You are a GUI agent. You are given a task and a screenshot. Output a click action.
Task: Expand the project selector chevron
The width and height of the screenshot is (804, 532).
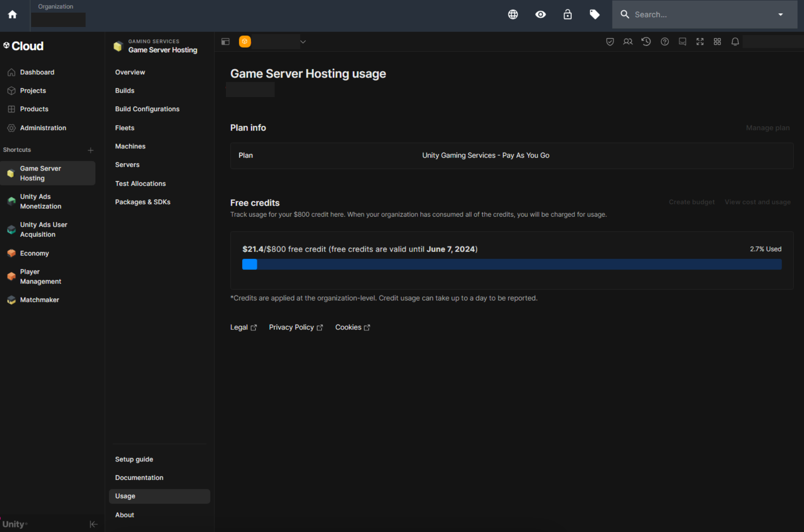coord(303,42)
